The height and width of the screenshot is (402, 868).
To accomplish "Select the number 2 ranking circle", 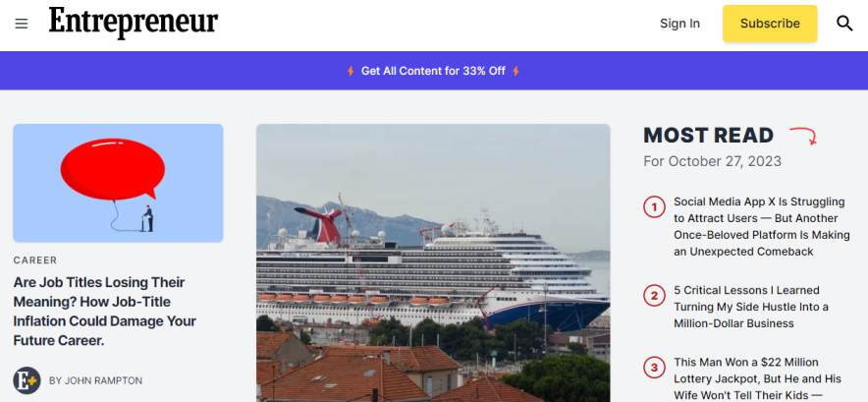I will click(654, 296).
